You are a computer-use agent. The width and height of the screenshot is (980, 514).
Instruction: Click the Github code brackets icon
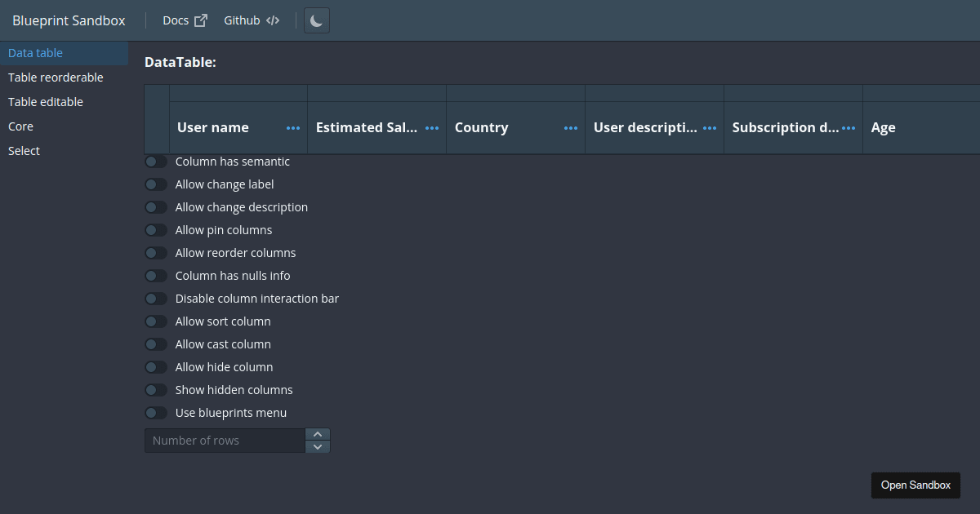click(272, 20)
